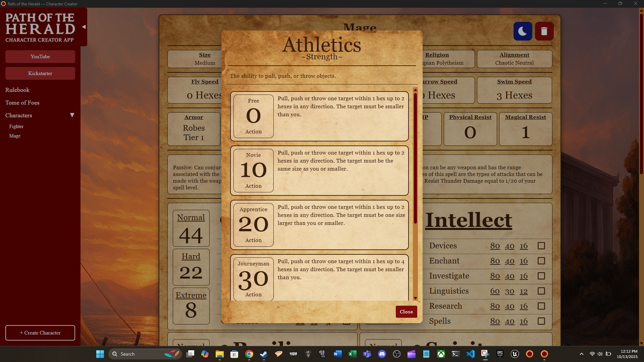
Task: Check the Devices skill checkbox
Action: tap(541, 246)
